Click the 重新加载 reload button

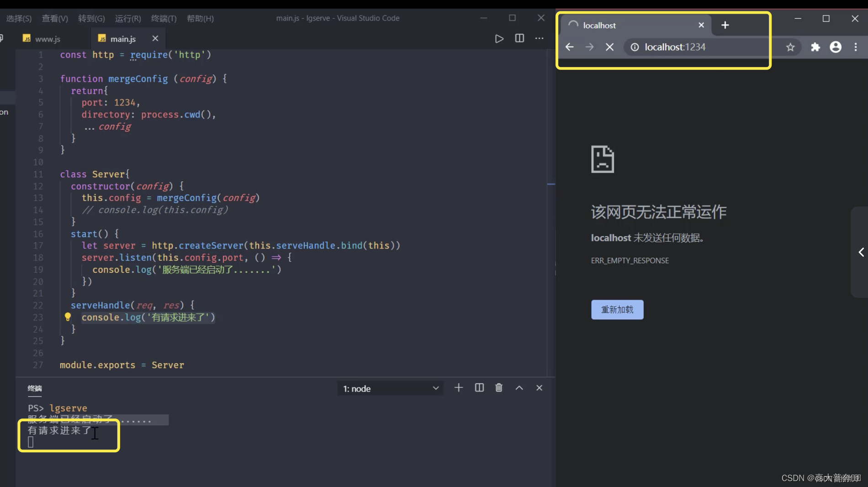(x=617, y=310)
